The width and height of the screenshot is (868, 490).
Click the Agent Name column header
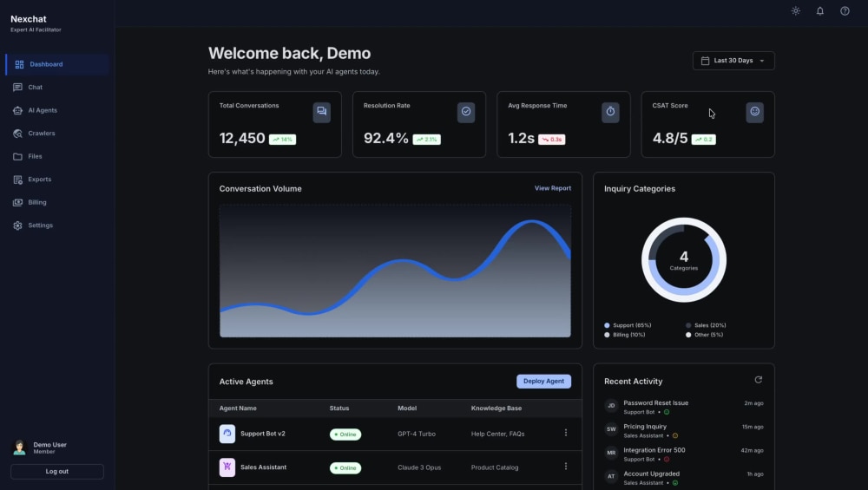[x=238, y=408]
